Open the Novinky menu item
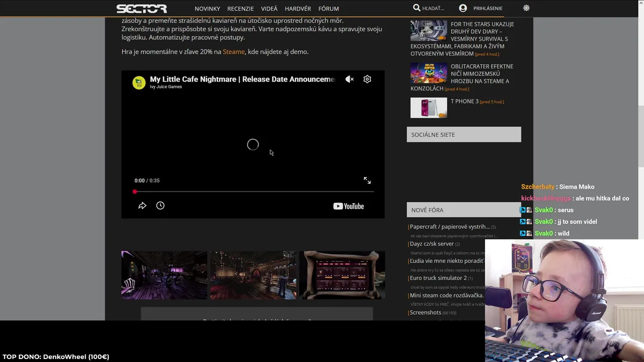 [207, 9]
